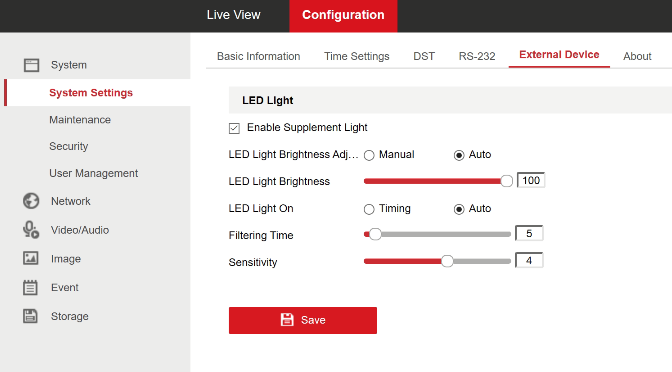Image resolution: width=672 pixels, height=372 pixels.
Task: Toggle the Enable Supplement Light checkbox
Action: 234,128
